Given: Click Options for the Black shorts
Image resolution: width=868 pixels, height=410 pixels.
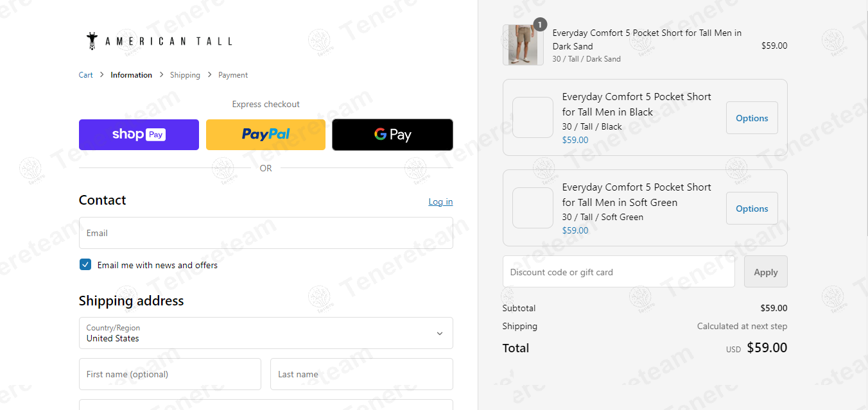Looking at the screenshot, I should [x=752, y=117].
